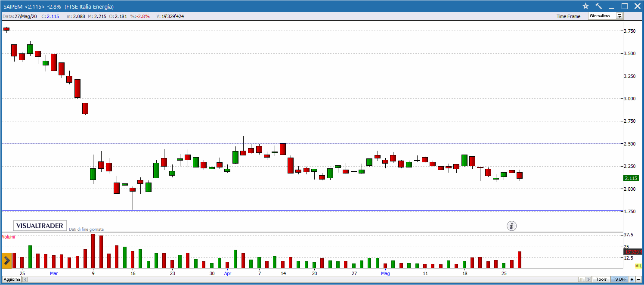Click the minus zoom-out button
The height and width of the screenshot is (285, 644).
click(638, 279)
